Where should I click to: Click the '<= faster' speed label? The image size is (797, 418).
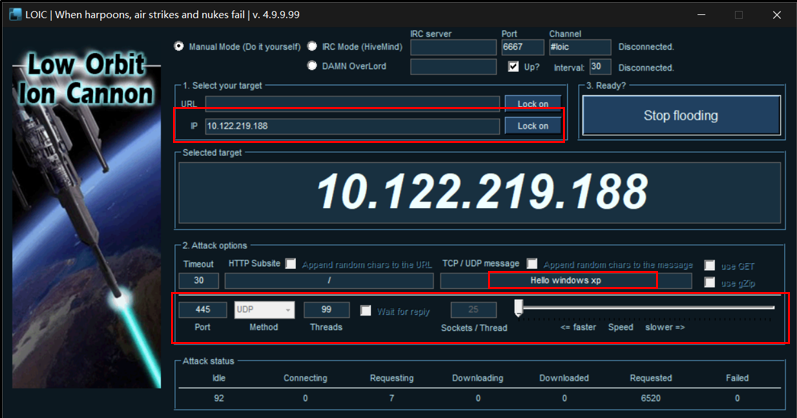pos(578,327)
